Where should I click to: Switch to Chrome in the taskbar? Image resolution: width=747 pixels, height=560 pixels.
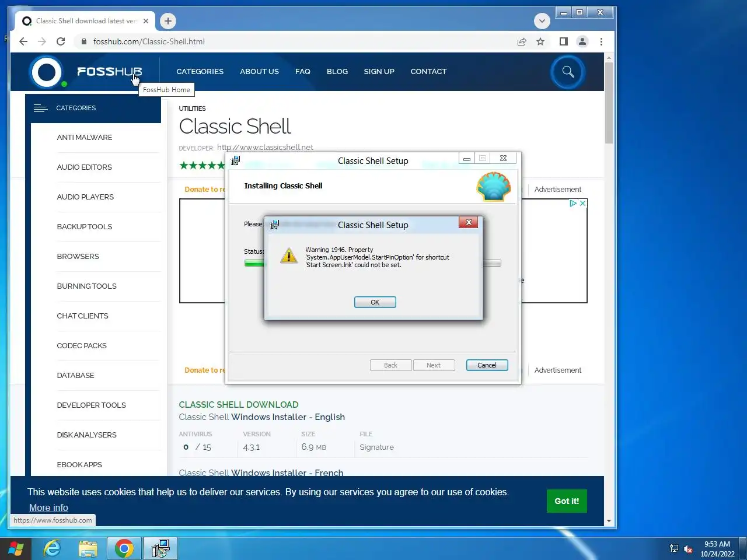coord(124,548)
